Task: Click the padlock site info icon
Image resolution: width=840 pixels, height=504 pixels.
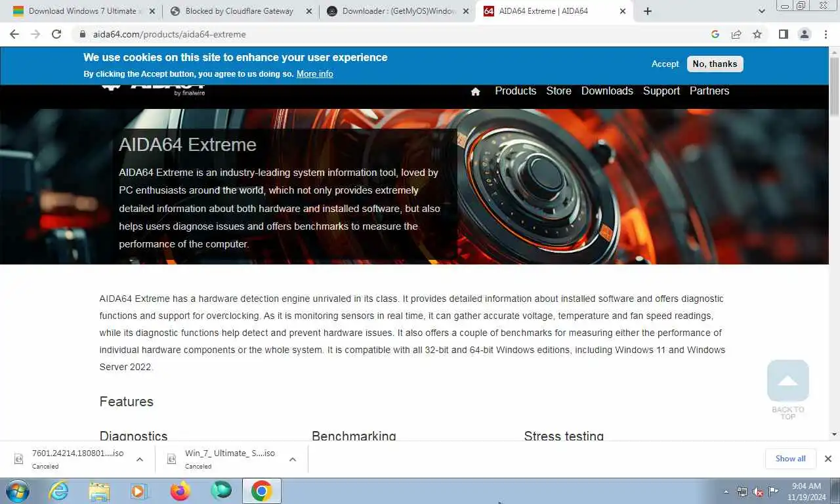Action: 83,34
